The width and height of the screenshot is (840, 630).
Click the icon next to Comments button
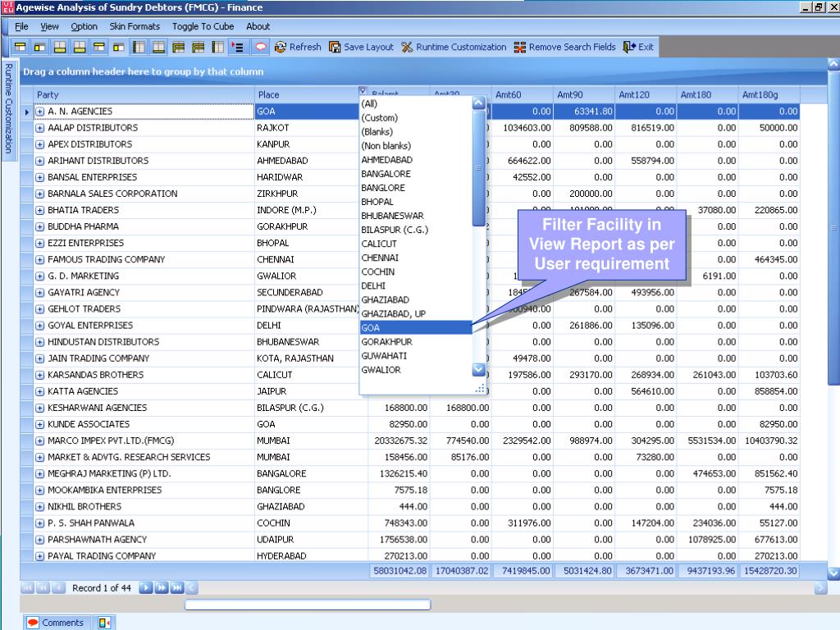tap(104, 623)
